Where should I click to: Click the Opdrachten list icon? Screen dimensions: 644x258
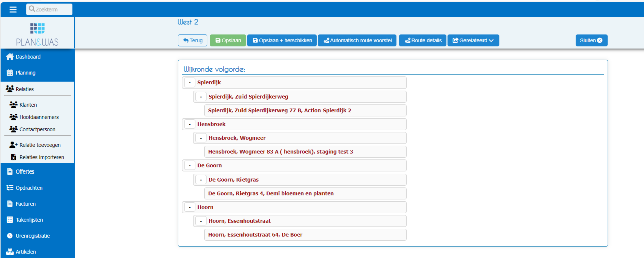[10, 188]
